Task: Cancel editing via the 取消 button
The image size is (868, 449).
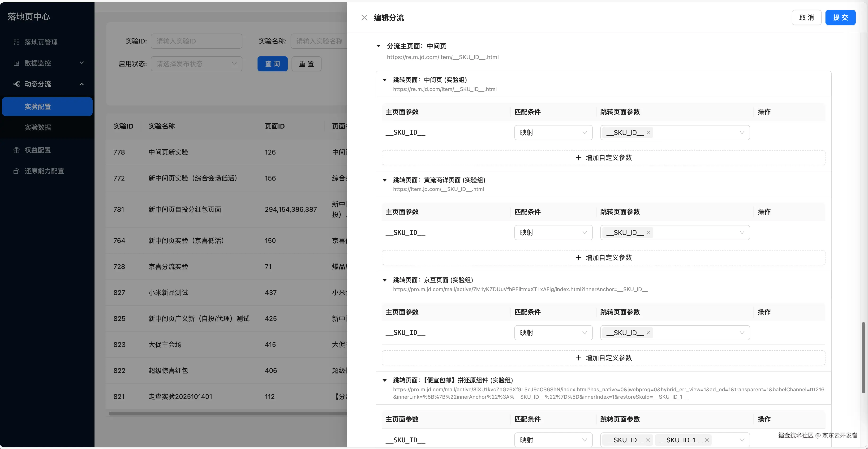Action: tap(806, 17)
